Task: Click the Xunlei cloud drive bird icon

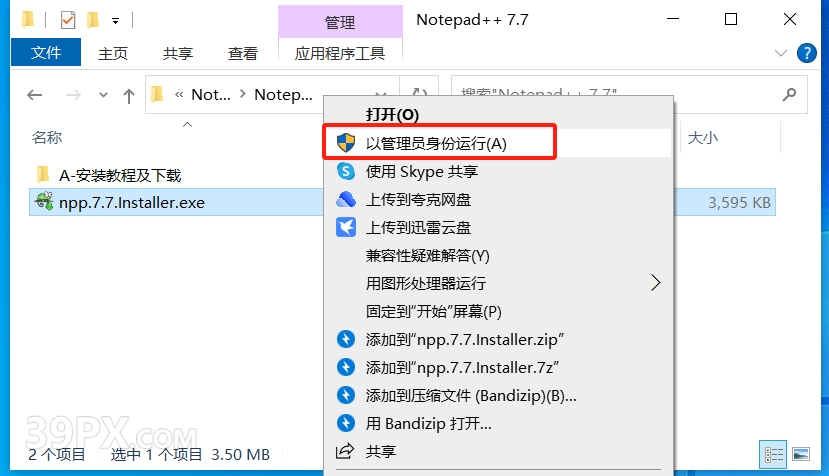Action: point(346,227)
